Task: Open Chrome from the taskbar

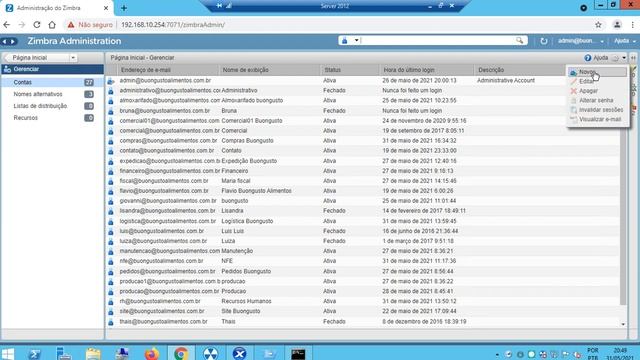Action: (x=181, y=353)
